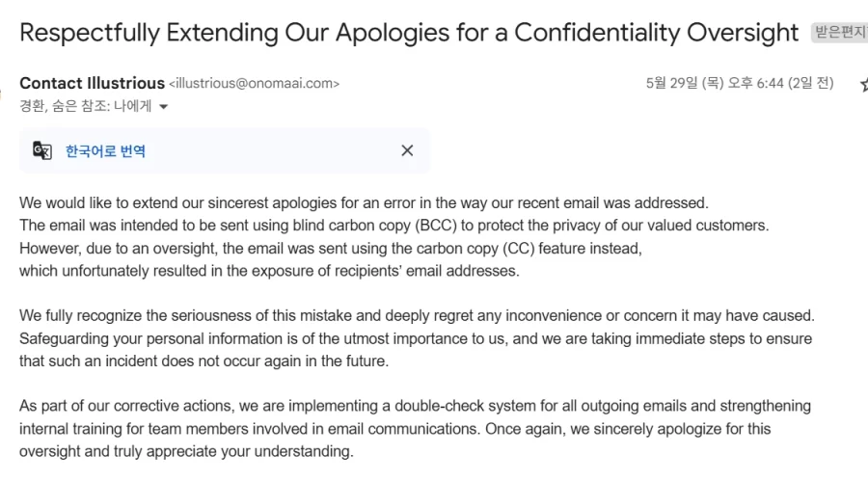868x482 pixels.
Task: Click the seriousness of this mistake sentence
Action: [x=417, y=316]
